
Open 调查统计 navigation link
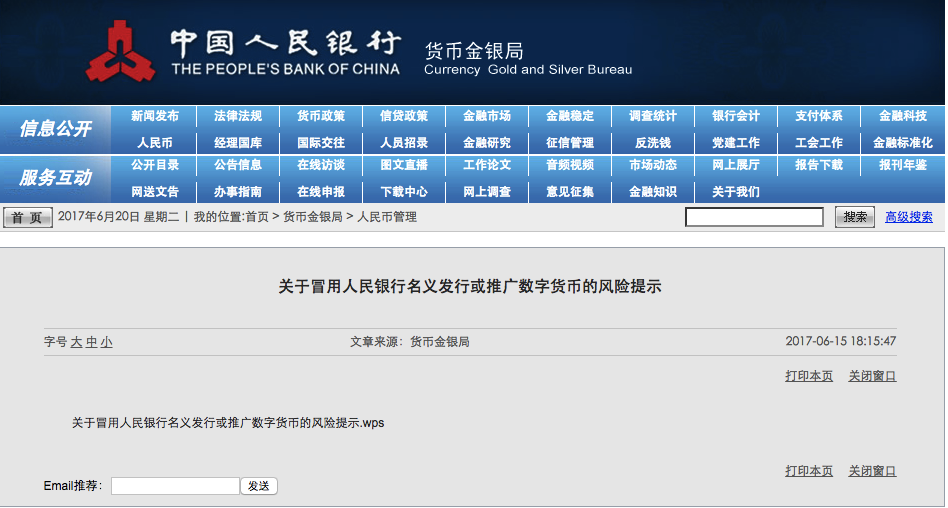652,116
